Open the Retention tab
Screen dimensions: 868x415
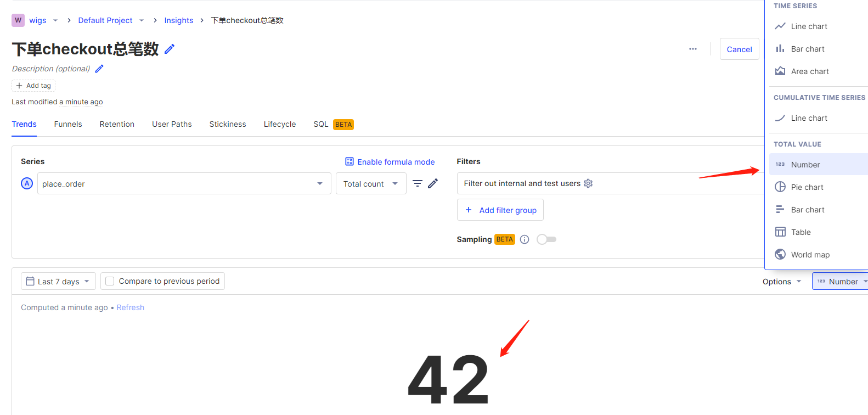[x=117, y=124]
